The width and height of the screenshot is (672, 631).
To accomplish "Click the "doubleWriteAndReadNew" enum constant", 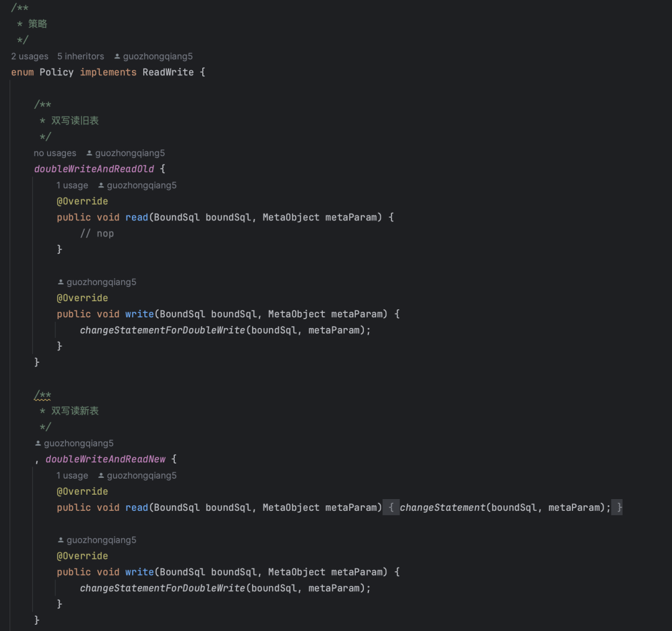I will (x=105, y=459).
